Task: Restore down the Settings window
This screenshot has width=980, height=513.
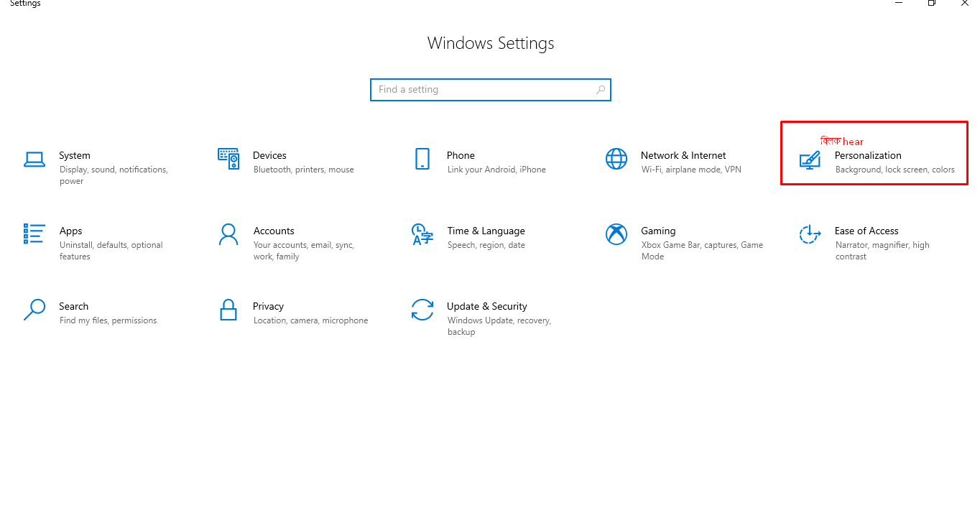Action: 931,3
